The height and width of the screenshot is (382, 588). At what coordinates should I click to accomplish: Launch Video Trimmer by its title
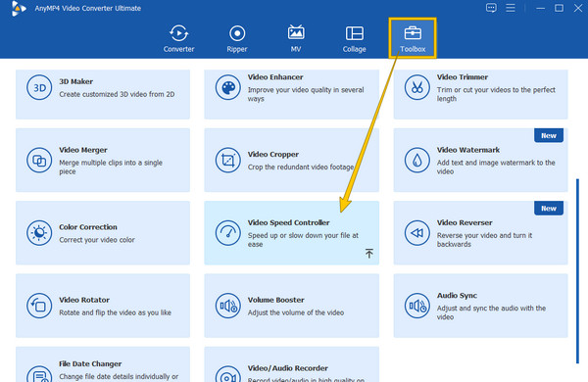462,76
